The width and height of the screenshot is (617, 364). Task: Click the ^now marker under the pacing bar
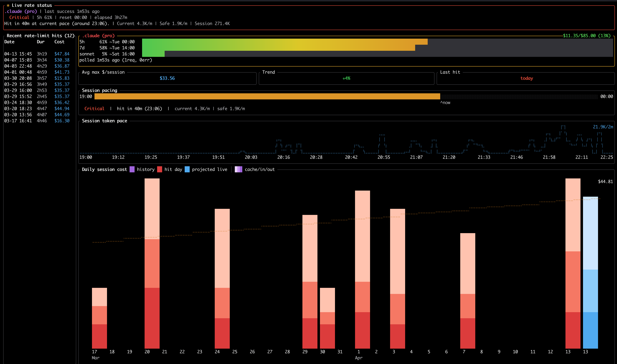click(x=445, y=102)
